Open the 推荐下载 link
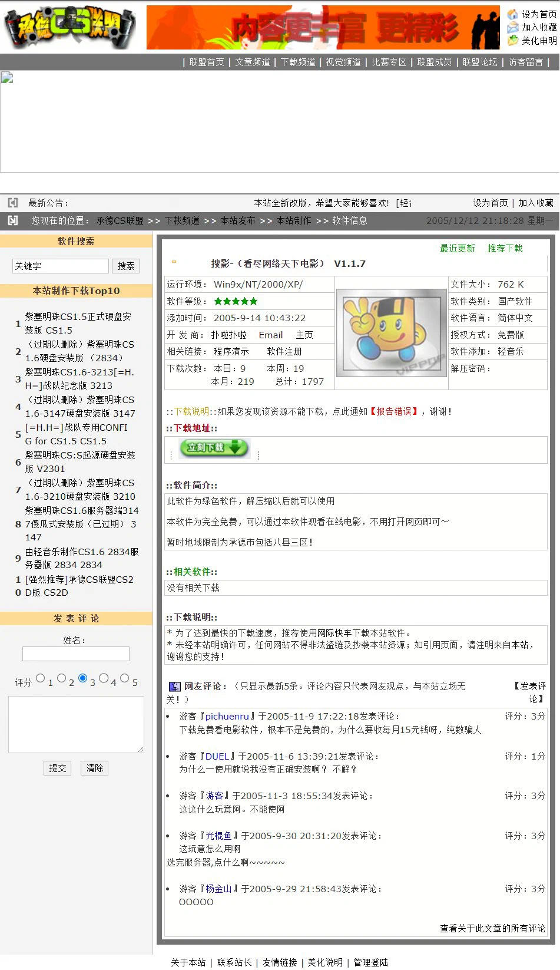This screenshot has height=970, width=560. click(505, 249)
